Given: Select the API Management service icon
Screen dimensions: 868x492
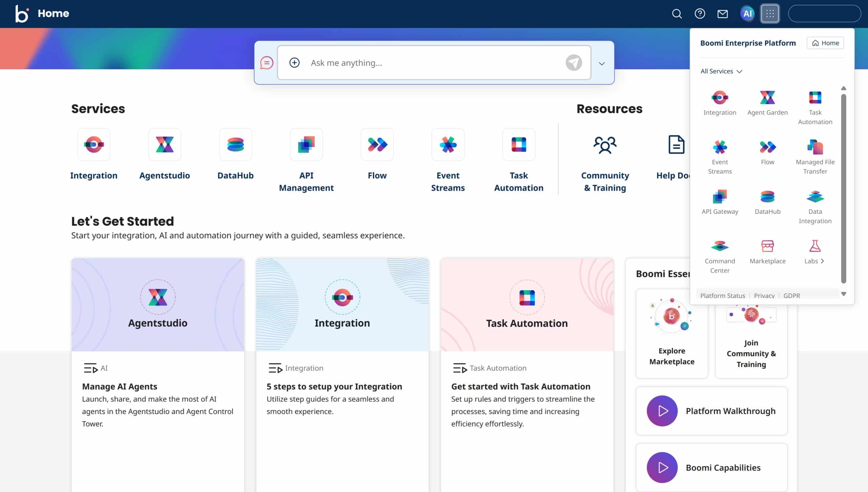Looking at the screenshot, I should click(x=306, y=145).
